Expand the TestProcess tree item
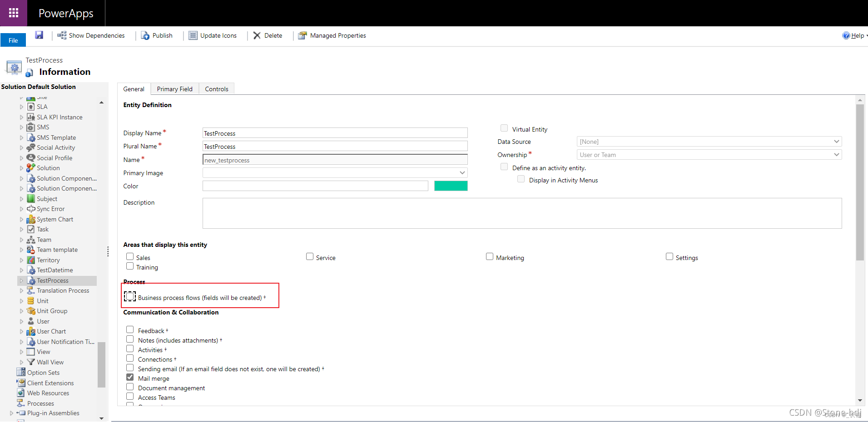This screenshot has width=868, height=422. [x=22, y=280]
